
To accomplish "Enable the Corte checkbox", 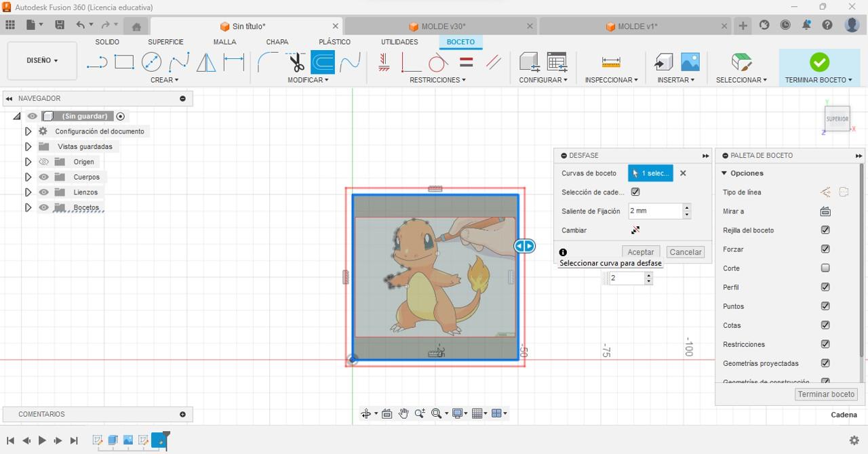I will coord(825,268).
